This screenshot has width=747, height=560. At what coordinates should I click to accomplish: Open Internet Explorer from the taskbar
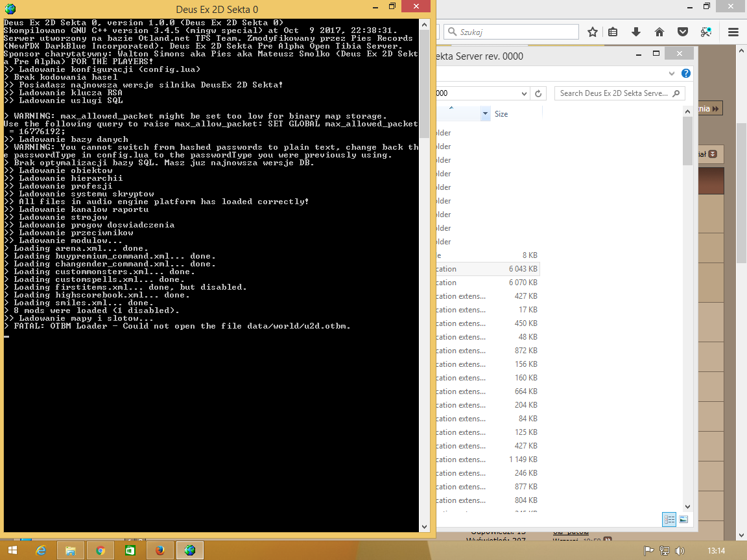coord(41,550)
